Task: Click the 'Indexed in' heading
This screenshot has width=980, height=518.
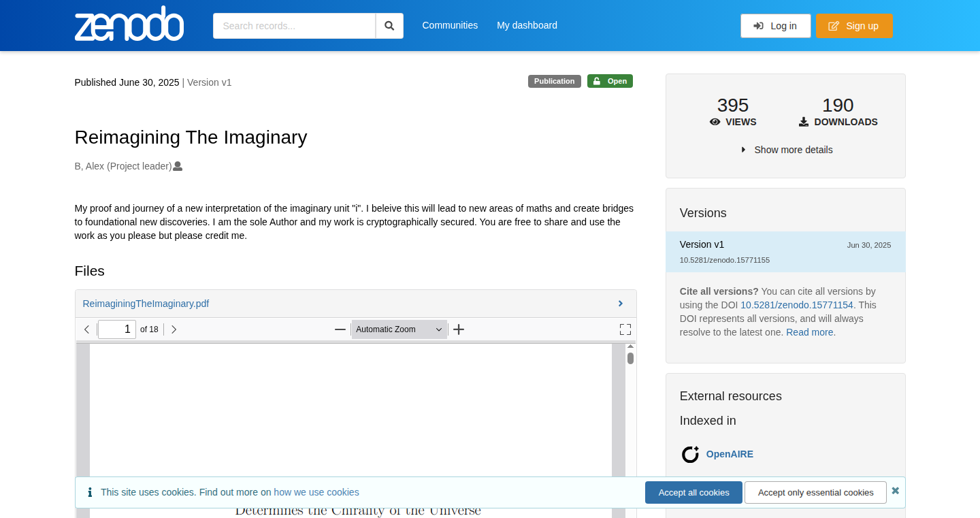Action: (708, 421)
